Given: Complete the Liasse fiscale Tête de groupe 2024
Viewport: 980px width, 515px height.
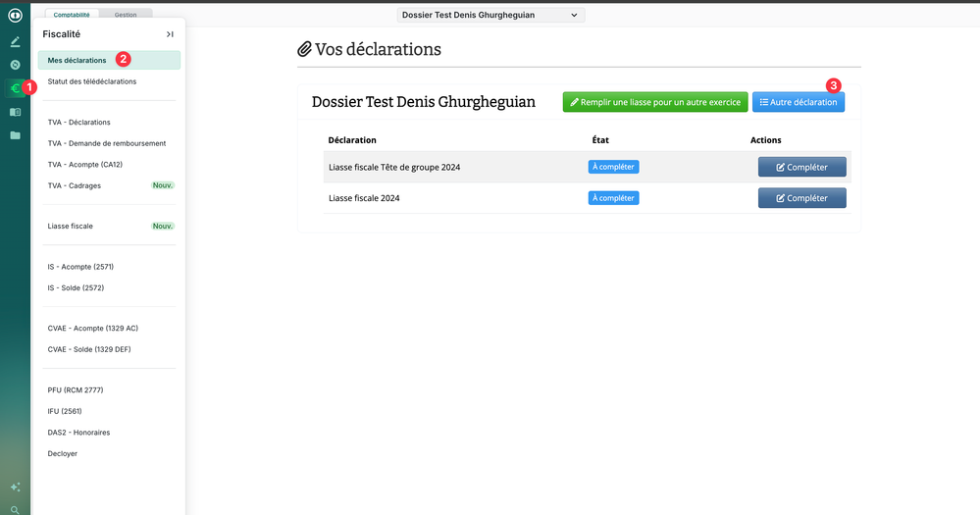Looking at the screenshot, I should point(801,167).
